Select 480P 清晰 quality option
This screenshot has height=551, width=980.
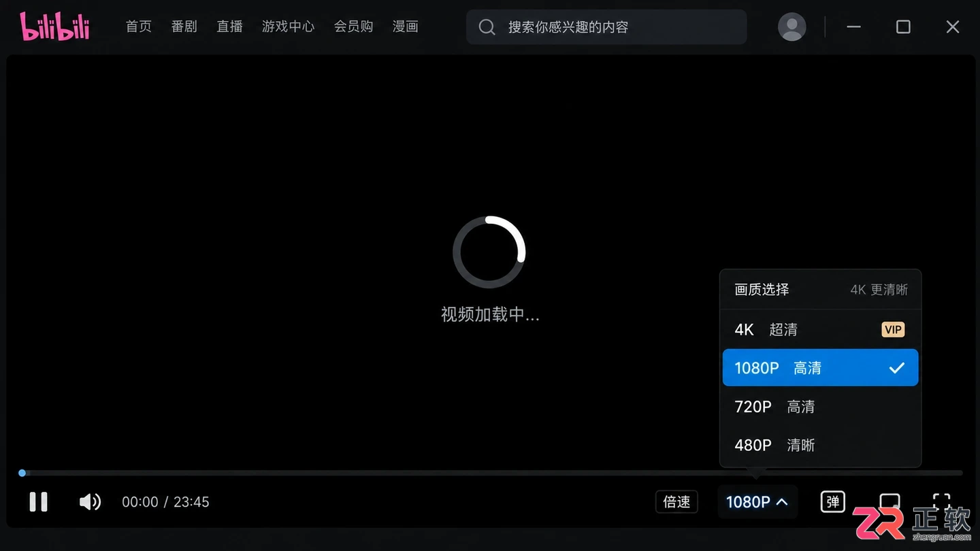tap(820, 445)
